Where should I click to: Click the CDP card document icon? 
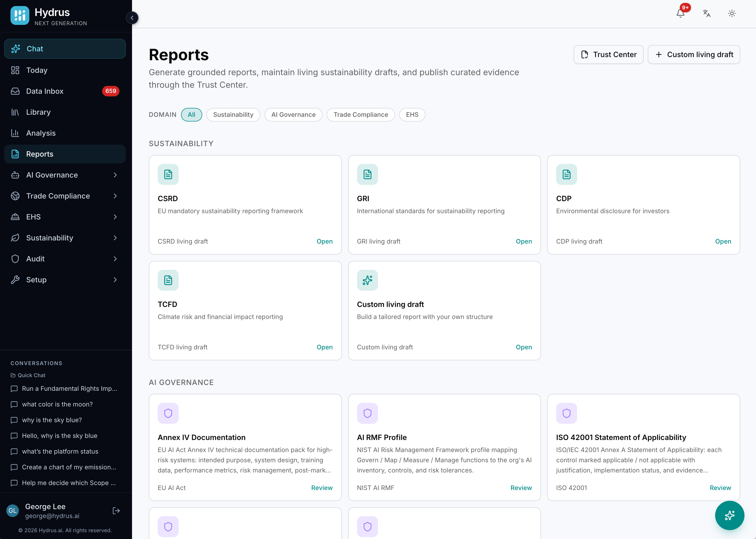coord(566,174)
